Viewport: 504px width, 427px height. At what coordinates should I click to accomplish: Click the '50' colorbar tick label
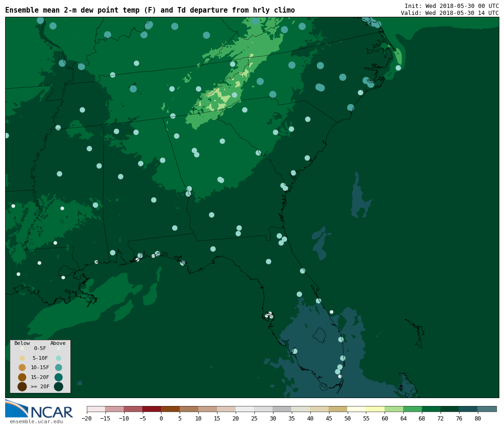[348, 419]
